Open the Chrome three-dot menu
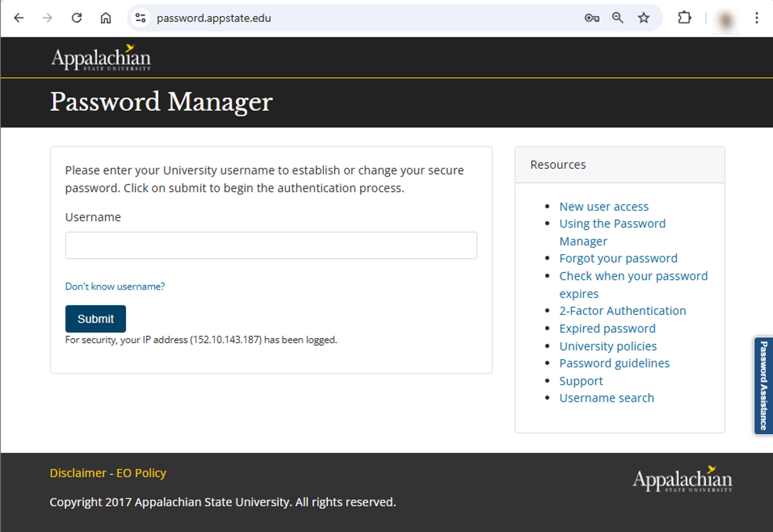The height and width of the screenshot is (532, 773). (x=757, y=18)
